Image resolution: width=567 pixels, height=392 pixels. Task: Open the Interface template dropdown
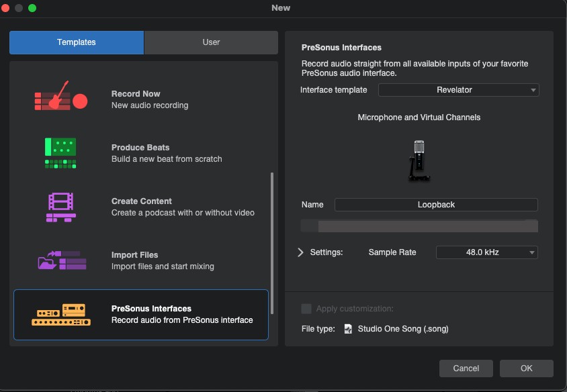tap(459, 90)
